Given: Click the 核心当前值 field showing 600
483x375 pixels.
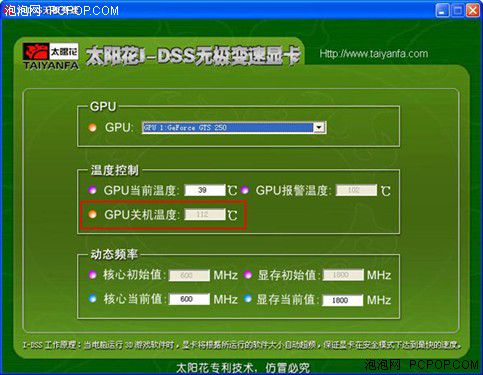Looking at the screenshot, I should click(x=189, y=299).
